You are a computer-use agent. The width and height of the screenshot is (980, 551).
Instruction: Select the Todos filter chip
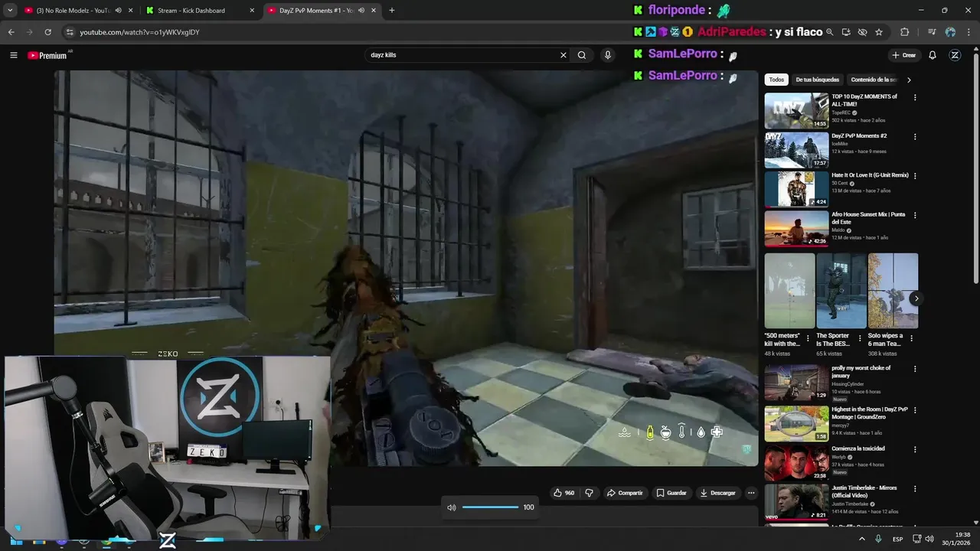coord(776,80)
